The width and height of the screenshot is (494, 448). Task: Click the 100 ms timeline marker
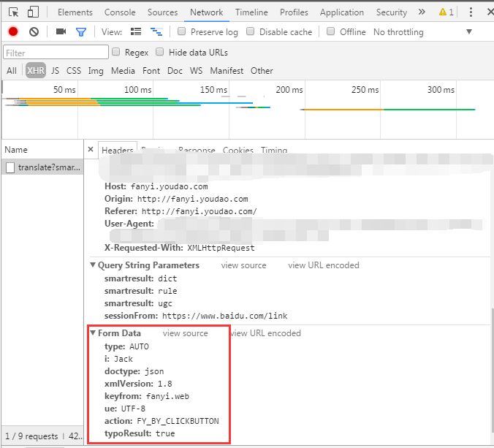click(137, 90)
